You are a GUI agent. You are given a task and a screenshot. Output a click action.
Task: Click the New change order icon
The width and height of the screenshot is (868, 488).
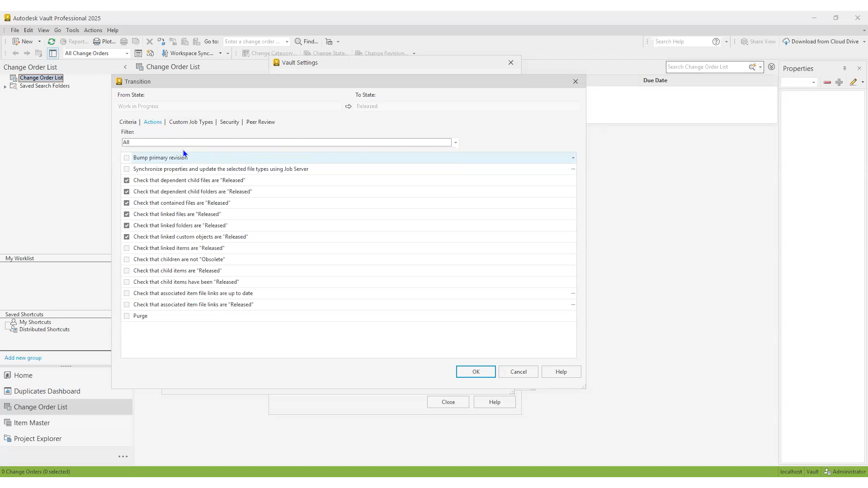pyautogui.click(x=16, y=42)
